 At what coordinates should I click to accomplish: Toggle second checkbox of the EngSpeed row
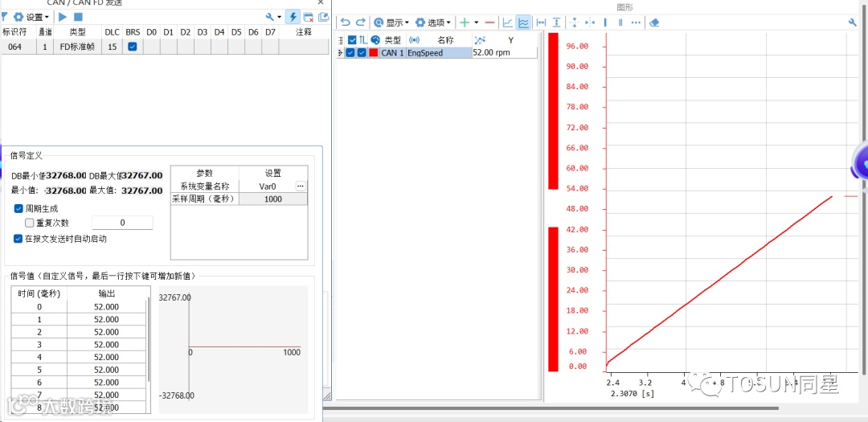coord(362,52)
